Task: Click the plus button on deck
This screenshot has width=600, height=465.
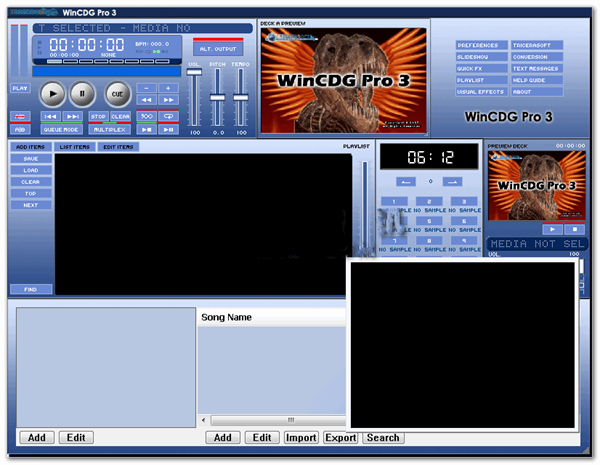Action: pyautogui.click(x=168, y=88)
